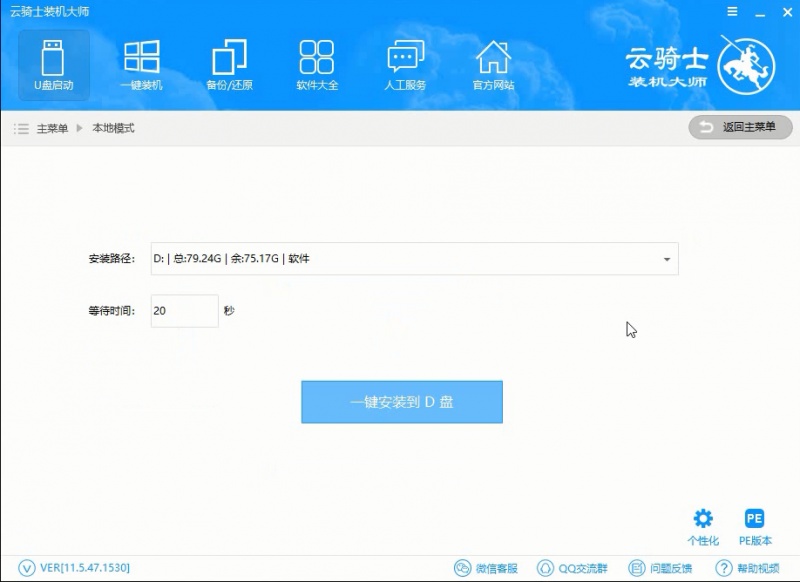800x582 pixels.
Task: Open QQ交流群 link
Action: 572,568
